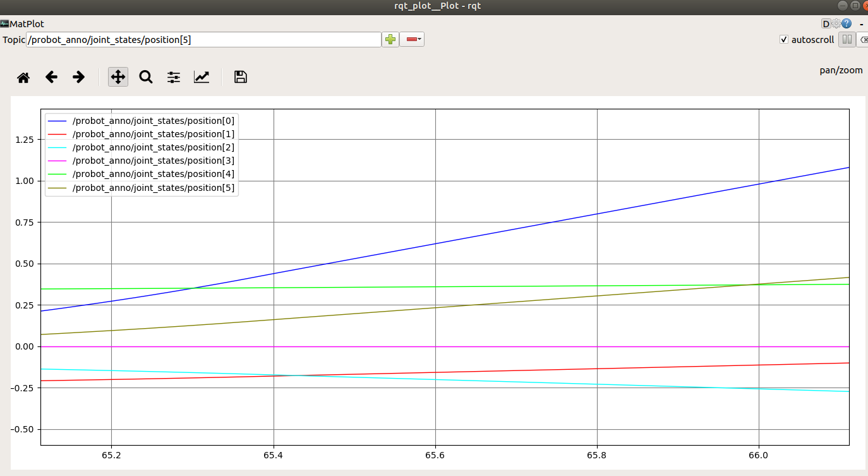The width and height of the screenshot is (868, 476).
Task: Click the pan/zoom mode status text
Action: point(841,70)
